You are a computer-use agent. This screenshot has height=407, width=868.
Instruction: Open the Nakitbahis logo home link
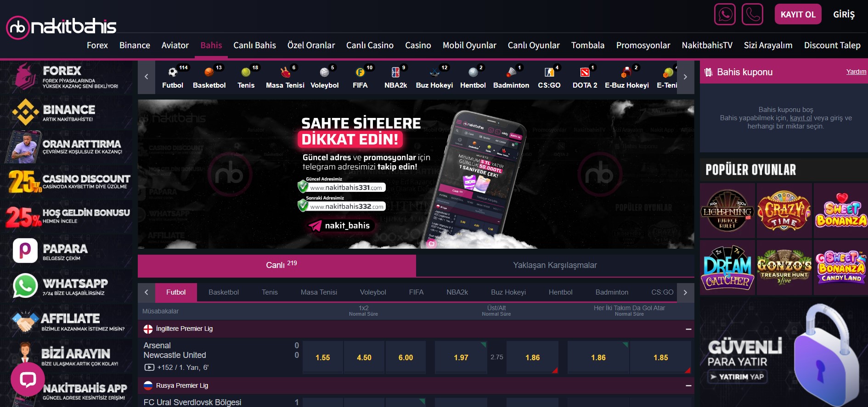pos(61,27)
